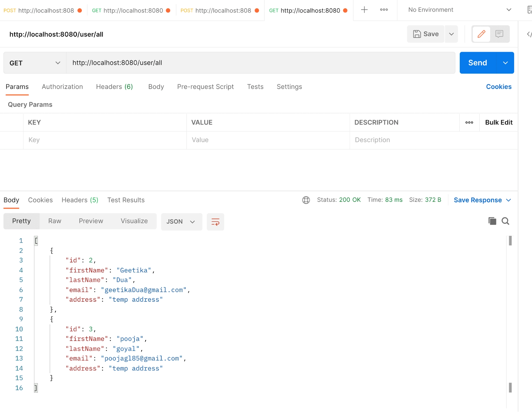Open query params options three-dot icon
Viewport: 532px width, 412px height.
click(469, 122)
